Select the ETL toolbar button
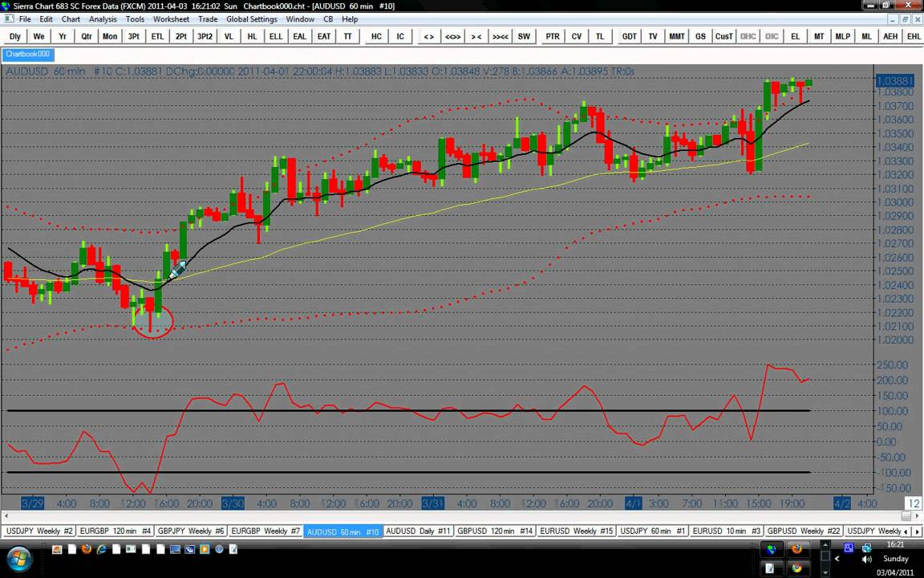 point(157,37)
